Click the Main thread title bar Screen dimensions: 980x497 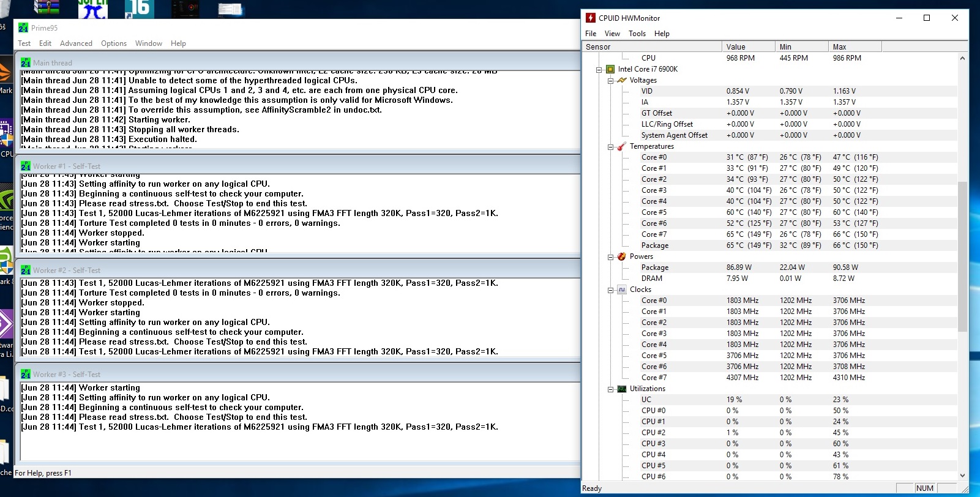click(x=297, y=62)
